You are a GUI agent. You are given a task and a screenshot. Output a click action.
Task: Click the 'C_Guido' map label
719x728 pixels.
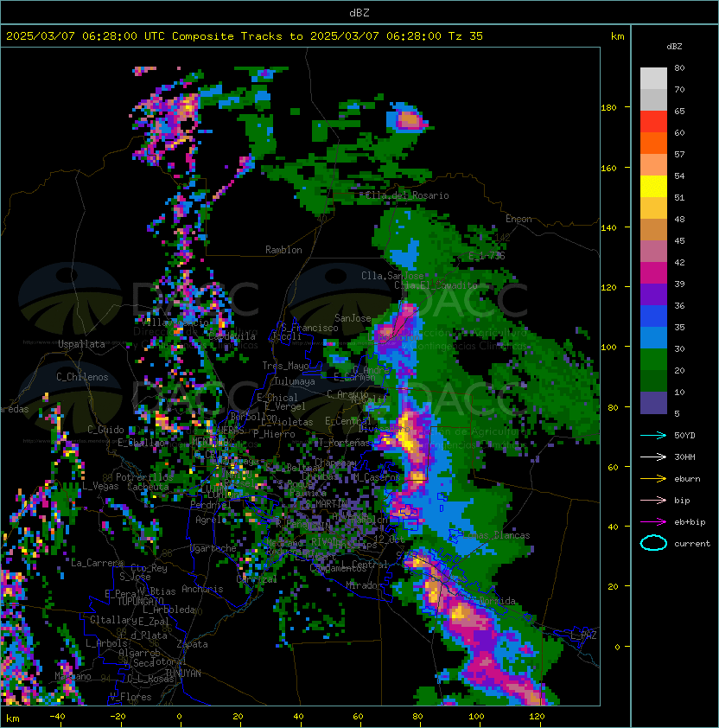click(105, 430)
